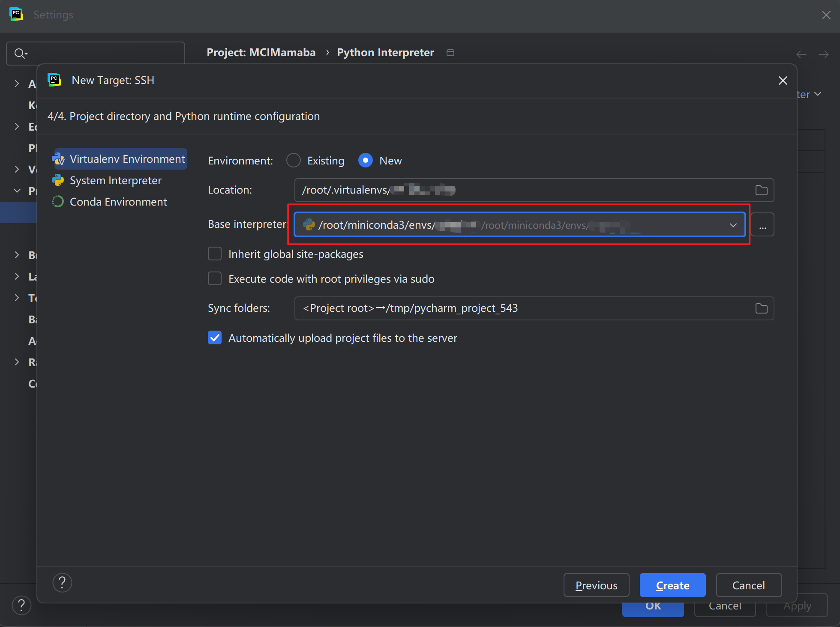Click the Settings search field
Screen dimensions: 840x627
click(x=96, y=54)
